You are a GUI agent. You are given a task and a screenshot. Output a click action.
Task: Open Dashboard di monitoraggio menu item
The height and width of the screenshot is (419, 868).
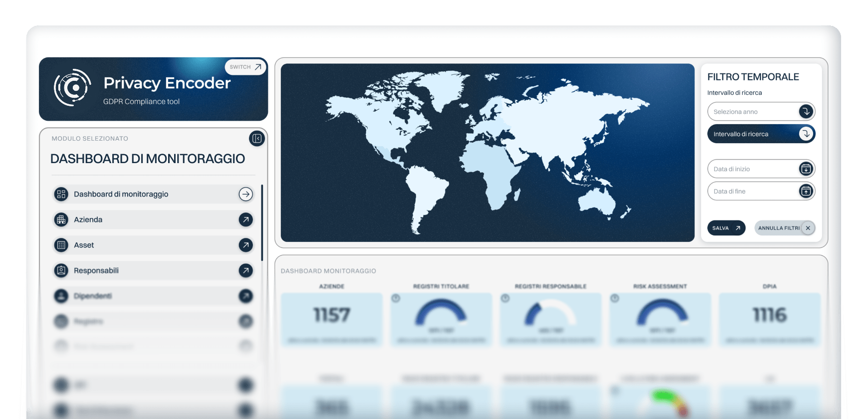point(153,194)
